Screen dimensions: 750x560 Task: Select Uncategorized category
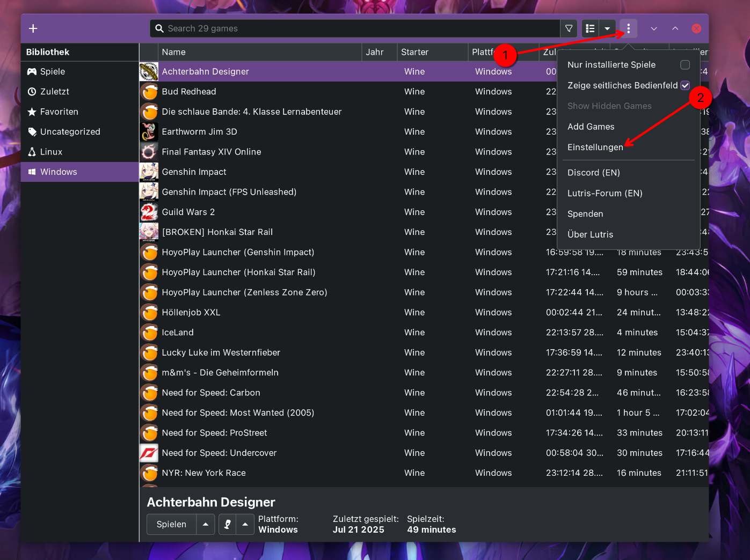[x=79, y=131]
